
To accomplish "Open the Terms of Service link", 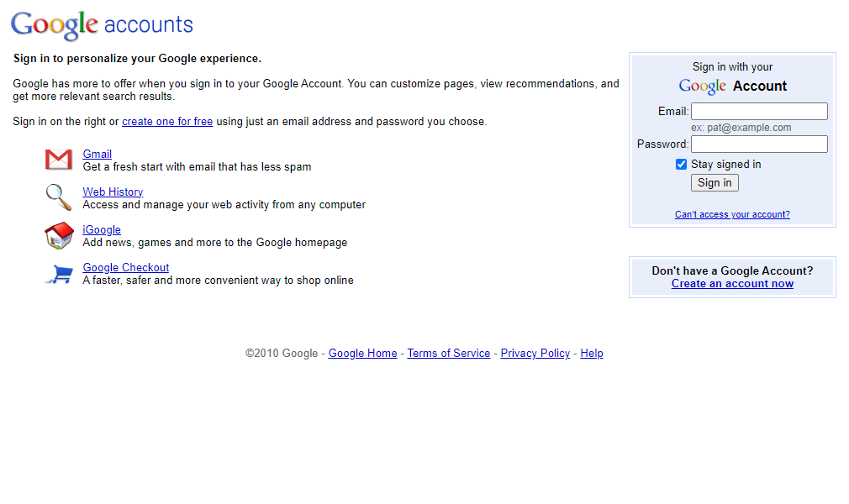I will coord(448,353).
